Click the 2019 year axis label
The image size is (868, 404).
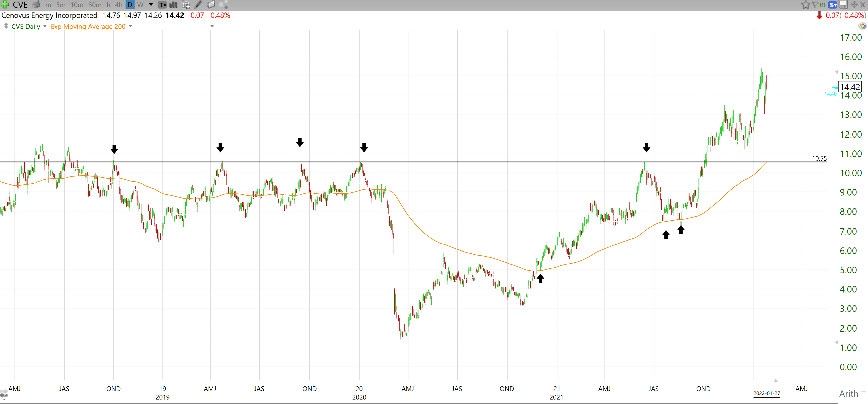point(162,397)
